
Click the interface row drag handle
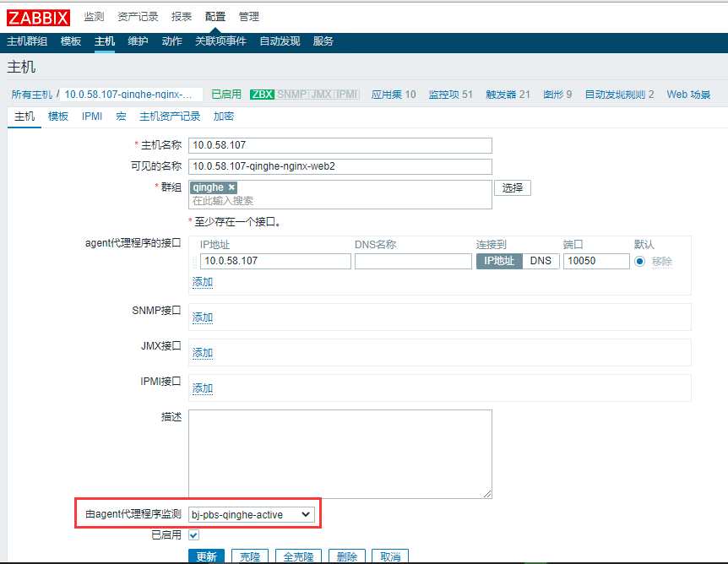194,262
